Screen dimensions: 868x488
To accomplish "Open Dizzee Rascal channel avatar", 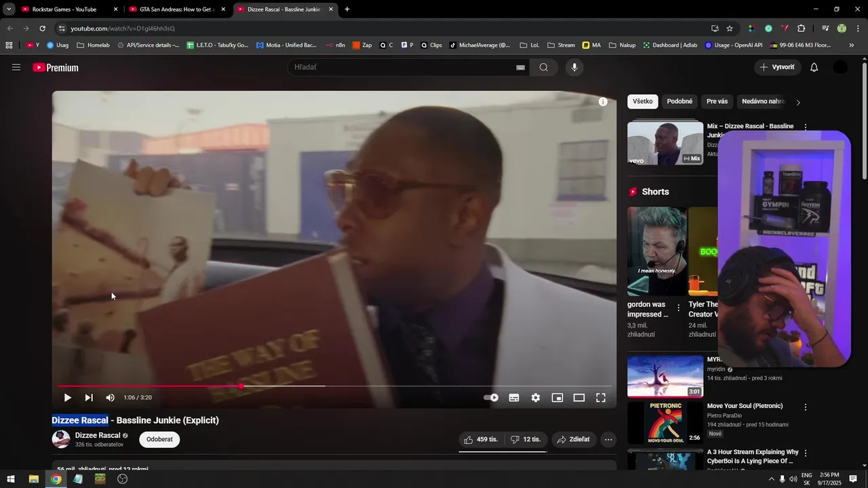I will [61, 439].
